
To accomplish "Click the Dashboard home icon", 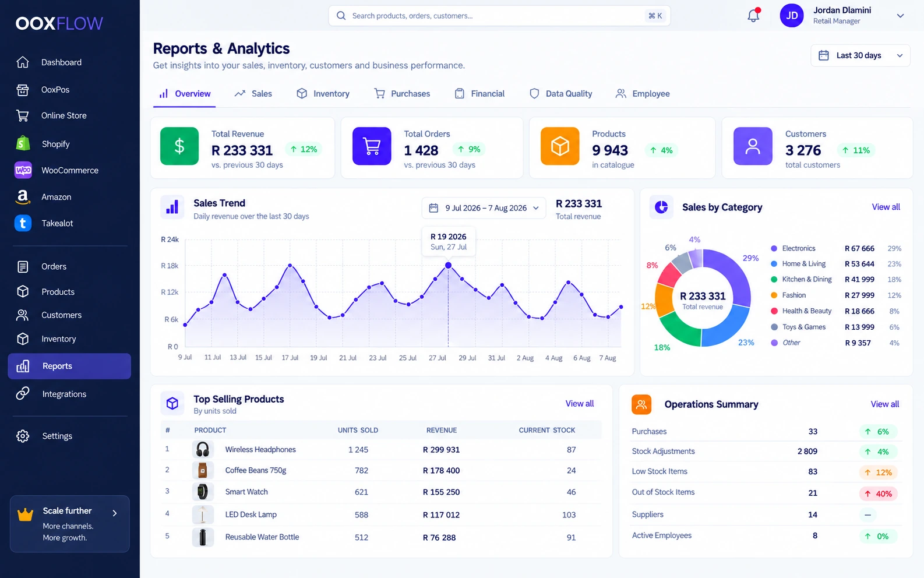I will tap(23, 62).
